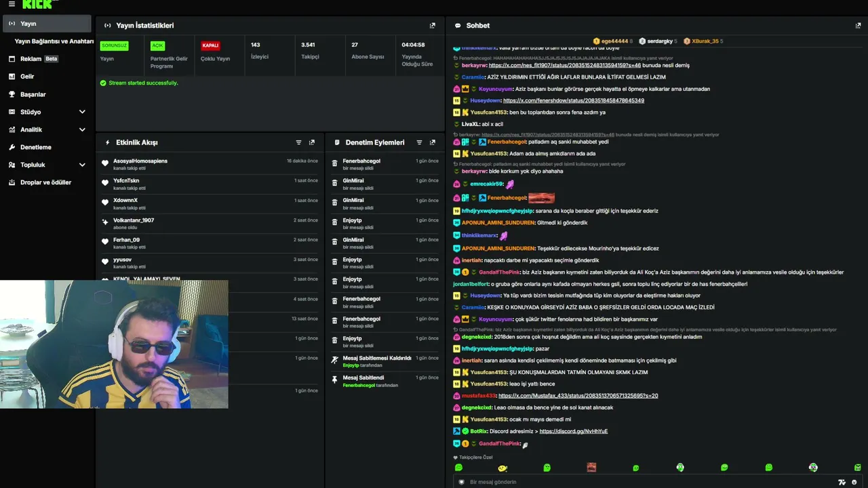Screen dimensions: 868x488
Task: Click the pin icon beside Mesaj Sabitlendi
Action: click(x=334, y=380)
